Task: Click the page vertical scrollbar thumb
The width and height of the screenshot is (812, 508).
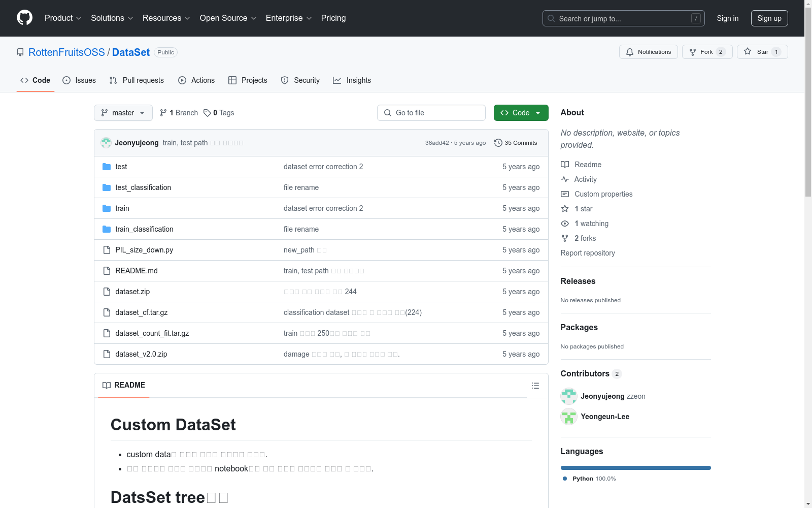Action: coord(808,102)
